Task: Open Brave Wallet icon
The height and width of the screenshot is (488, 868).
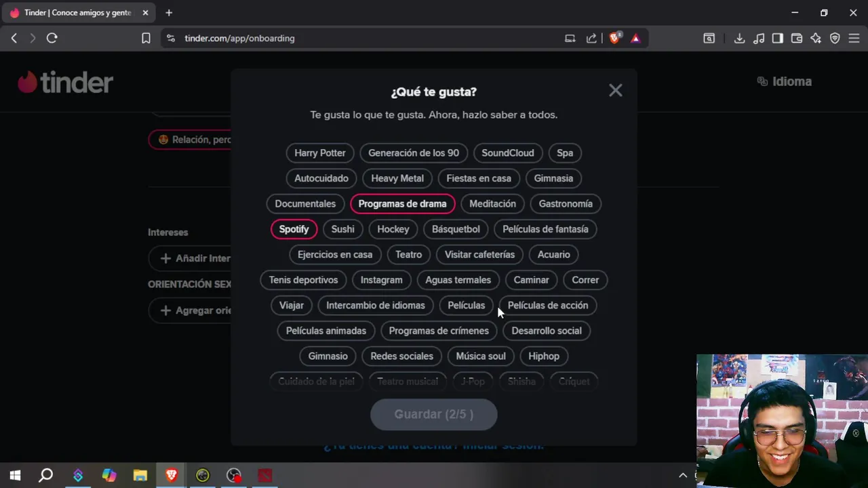Action: [797, 39]
